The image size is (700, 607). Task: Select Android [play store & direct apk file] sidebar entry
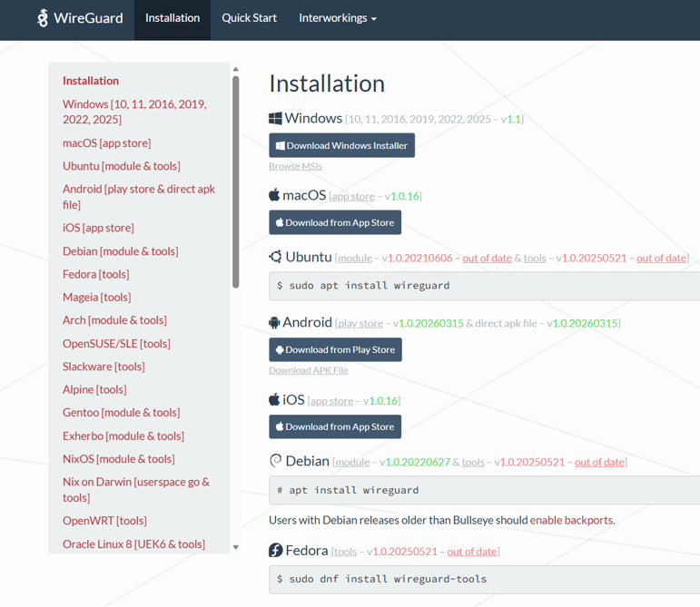pos(138,197)
